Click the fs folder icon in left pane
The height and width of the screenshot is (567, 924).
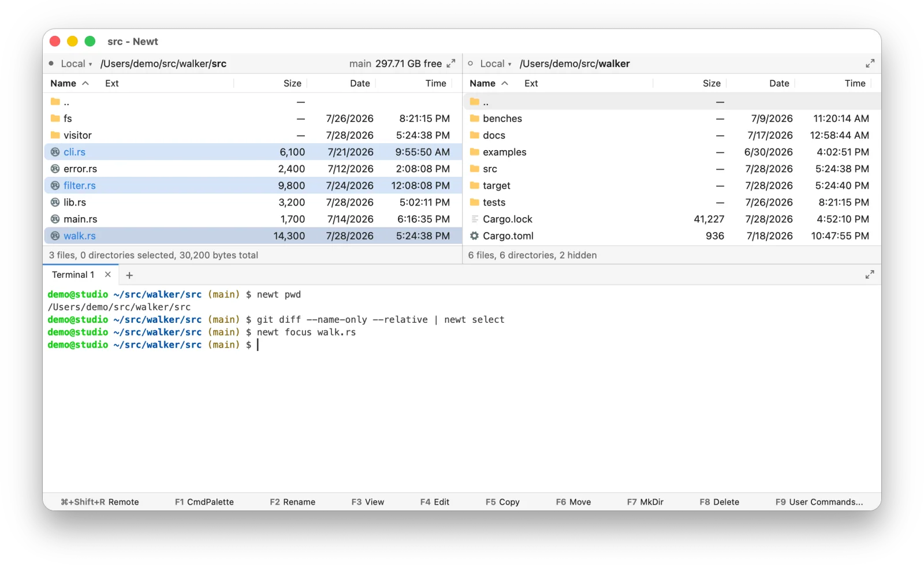click(55, 118)
